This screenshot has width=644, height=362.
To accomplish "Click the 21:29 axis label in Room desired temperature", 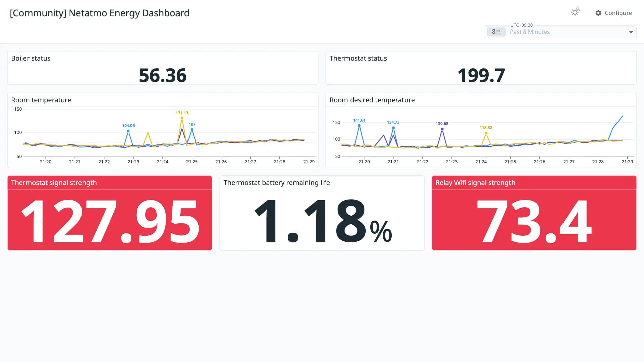I will 627,162.
